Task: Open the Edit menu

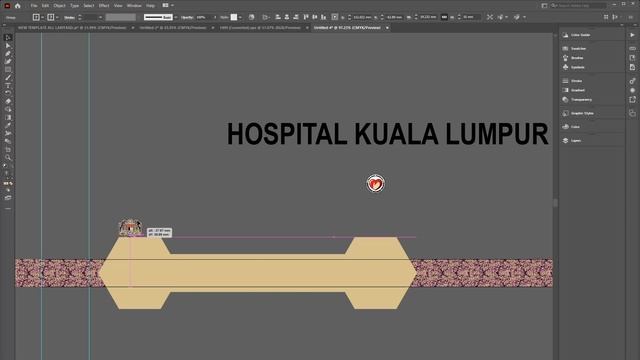Action: [x=45, y=6]
